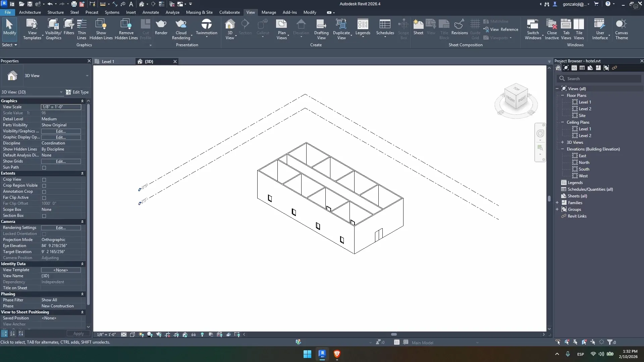Toggle the Crop View checkbox
Viewport: 644px width, 362px height.
pos(44,180)
